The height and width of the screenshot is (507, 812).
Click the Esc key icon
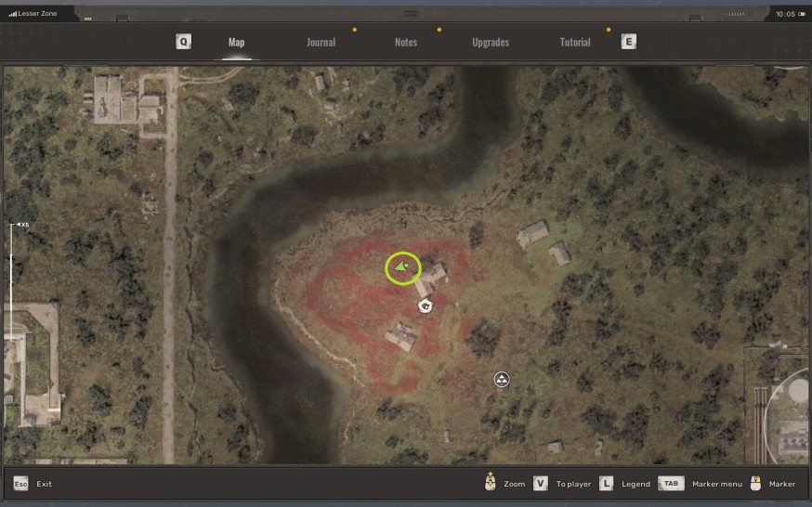coord(20,484)
